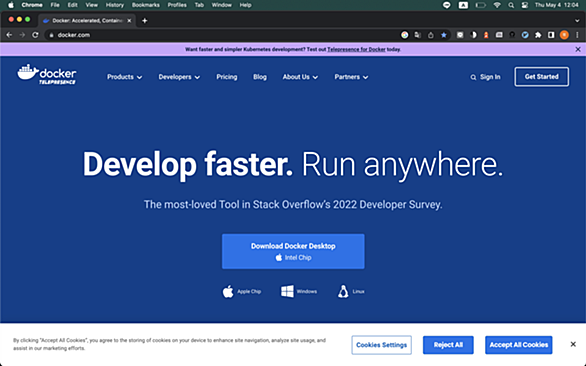Close the cookie consent banner

[x=573, y=344]
